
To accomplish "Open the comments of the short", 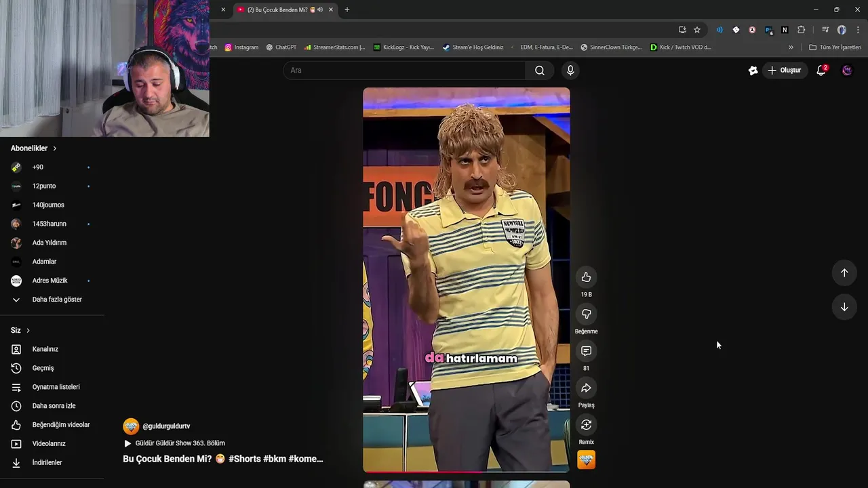I will [x=586, y=351].
